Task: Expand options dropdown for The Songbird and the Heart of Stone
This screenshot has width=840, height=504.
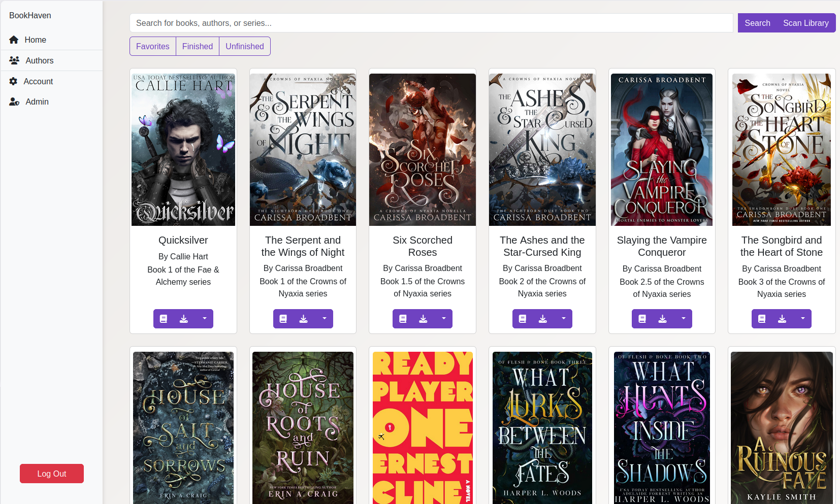Action: [802, 319]
